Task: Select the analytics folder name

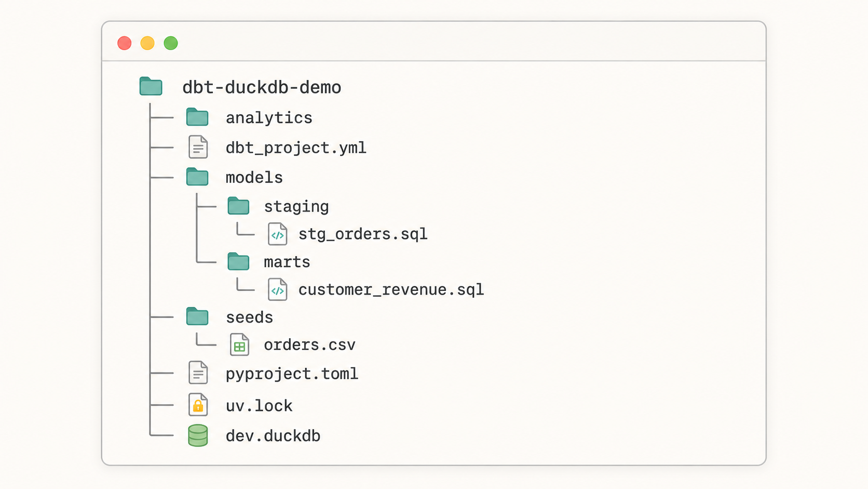Action: (x=269, y=118)
